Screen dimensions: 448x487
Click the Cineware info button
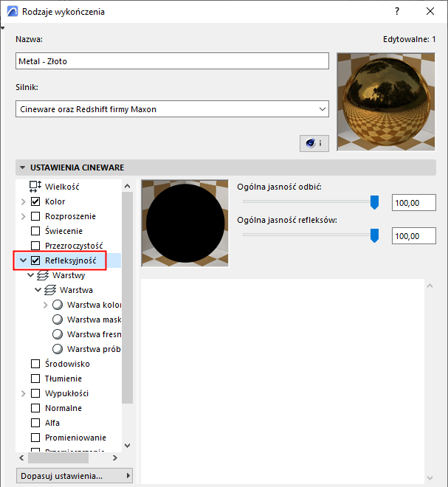pyautogui.click(x=314, y=143)
